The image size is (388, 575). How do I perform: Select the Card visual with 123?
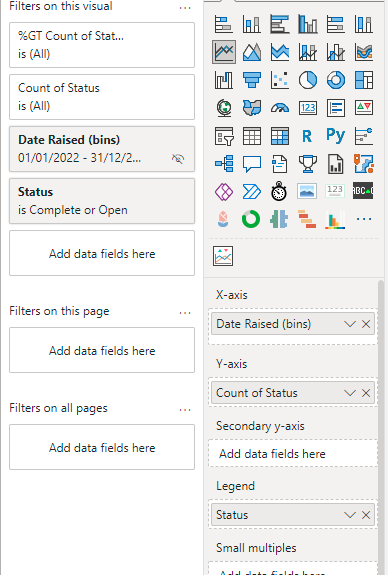click(x=308, y=108)
